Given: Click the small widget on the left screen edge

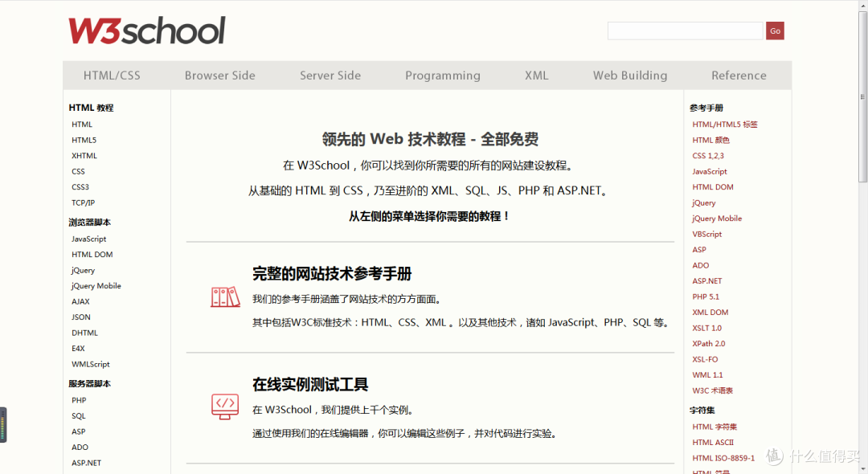Looking at the screenshot, I should 3,425.
